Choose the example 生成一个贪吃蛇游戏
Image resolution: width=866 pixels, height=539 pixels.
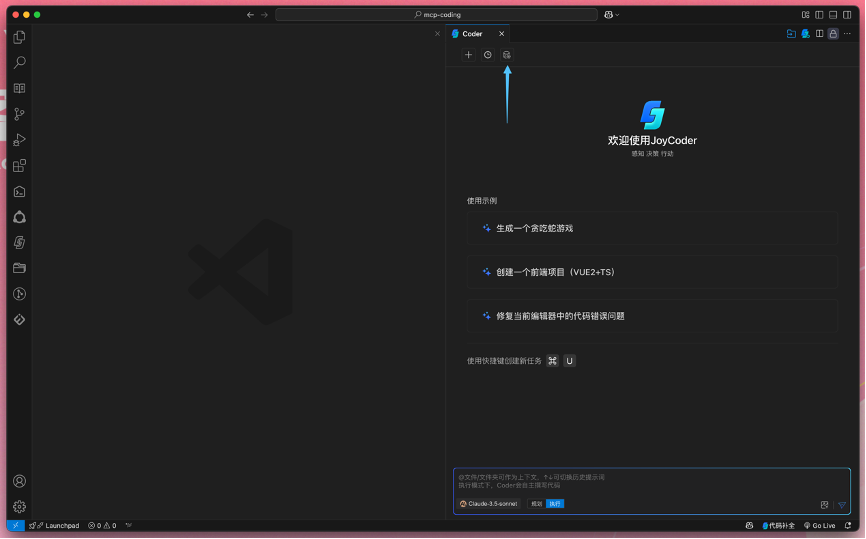click(652, 228)
